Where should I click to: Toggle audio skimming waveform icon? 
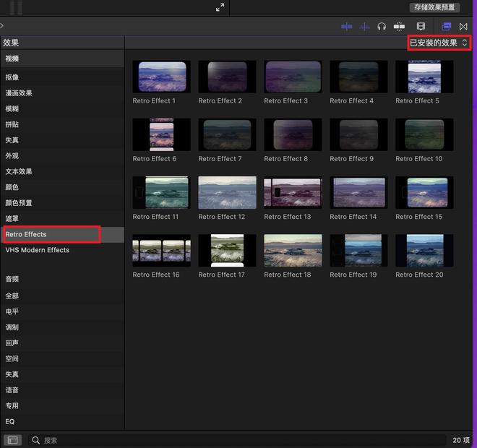coord(364,27)
